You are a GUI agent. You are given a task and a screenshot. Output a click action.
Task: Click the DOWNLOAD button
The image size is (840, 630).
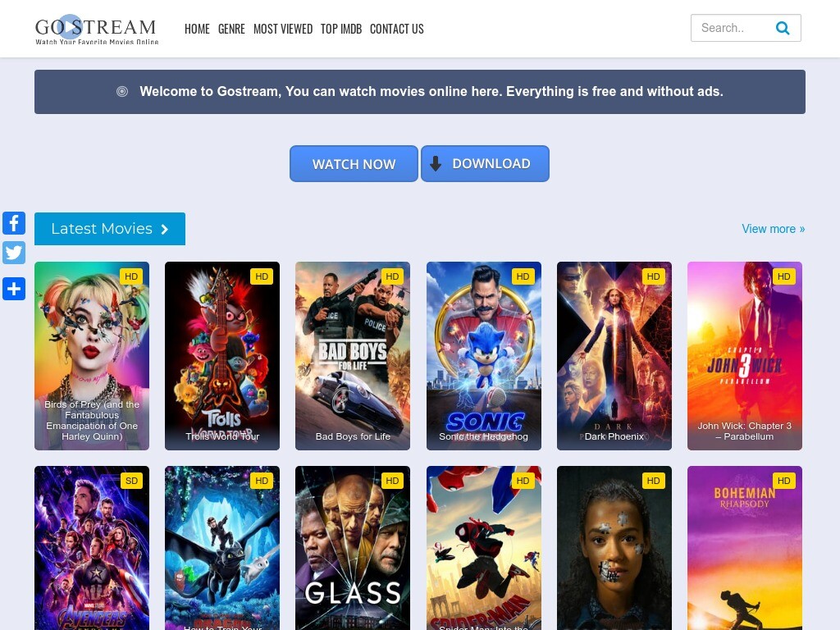(x=485, y=164)
